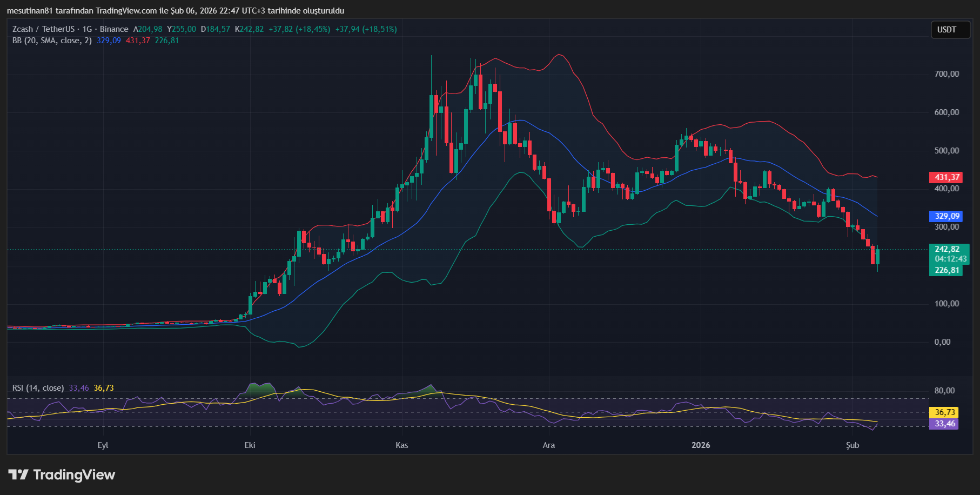Click the yellow 36,73 RSI axis tag
The height and width of the screenshot is (495, 980).
pos(944,412)
